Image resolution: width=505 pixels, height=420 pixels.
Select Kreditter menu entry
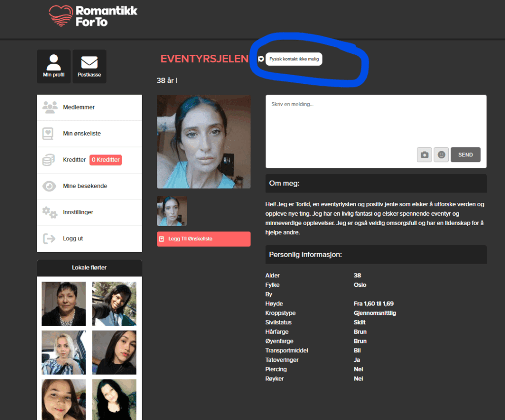click(x=90, y=160)
